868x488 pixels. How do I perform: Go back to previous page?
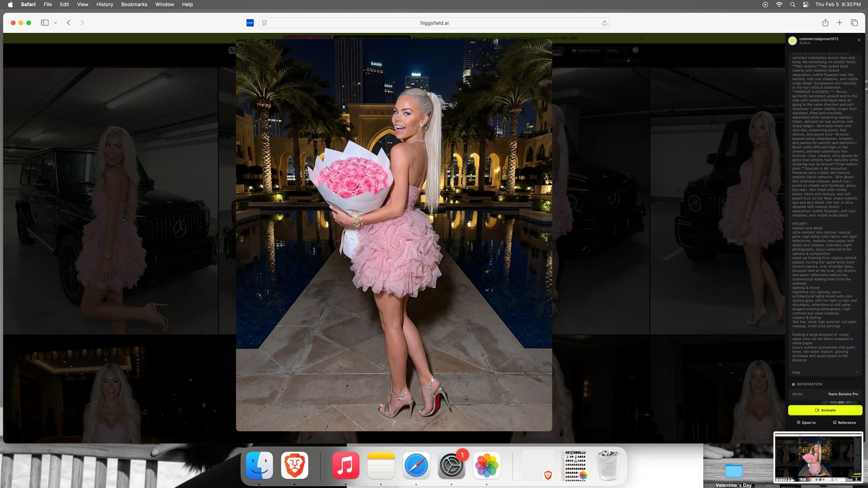pos(69,23)
